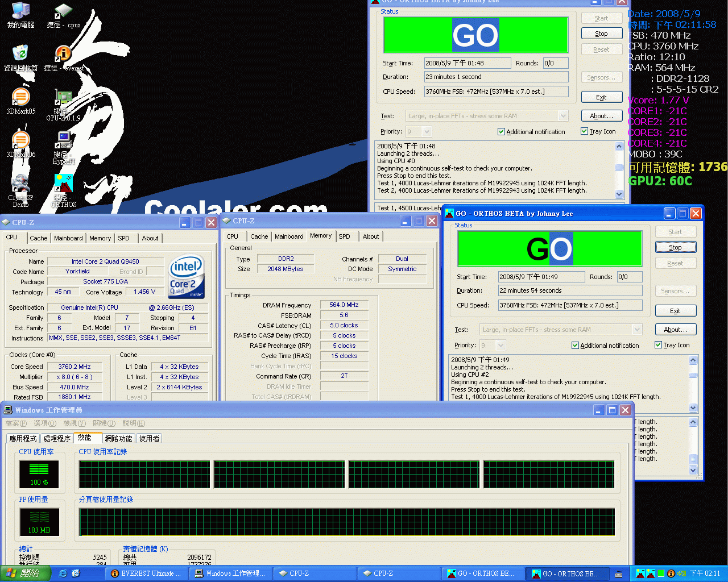Screen dimensions: 728x582
Task: Launch Internet Explorer from quick launch
Action: pyautogui.click(x=63, y=573)
